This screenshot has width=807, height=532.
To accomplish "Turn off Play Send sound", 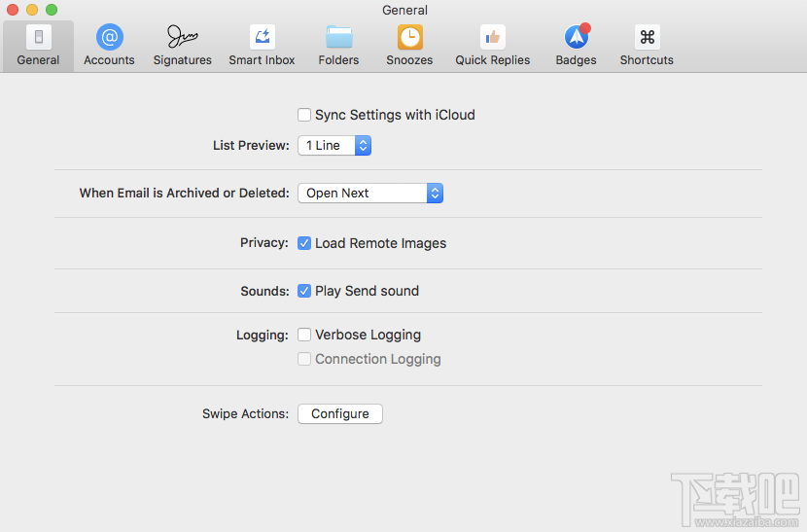I will point(304,291).
